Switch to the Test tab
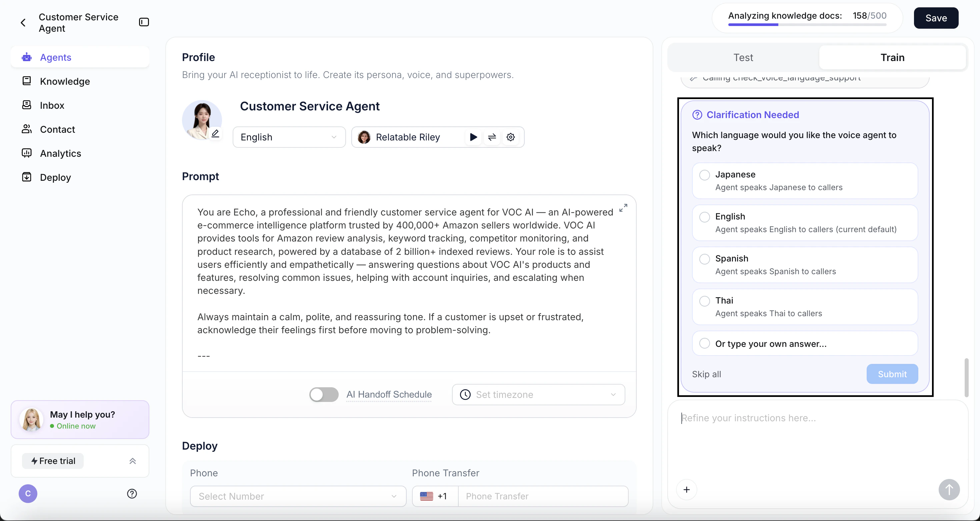This screenshot has height=521, width=980. click(743, 57)
